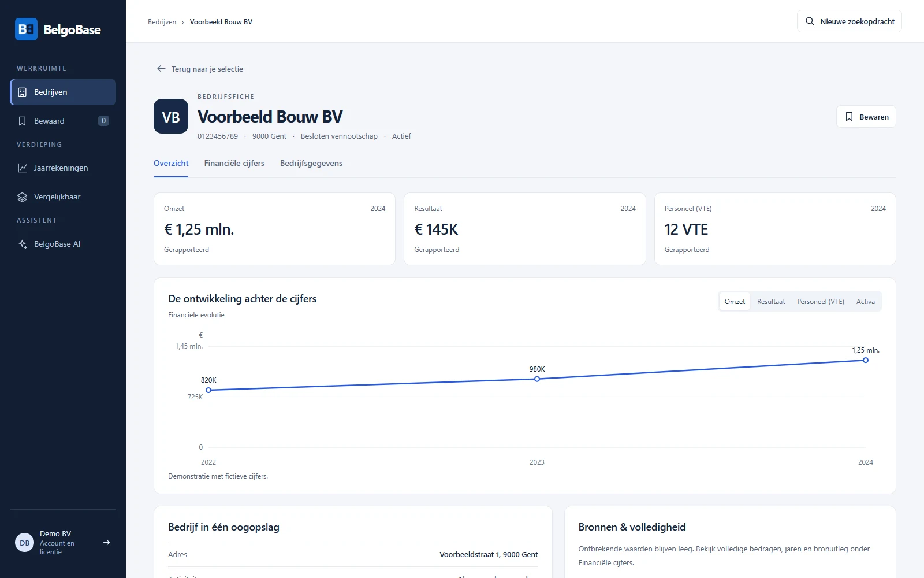Click the 2023 data point (980K)
The width and height of the screenshot is (924, 578).
point(537,379)
